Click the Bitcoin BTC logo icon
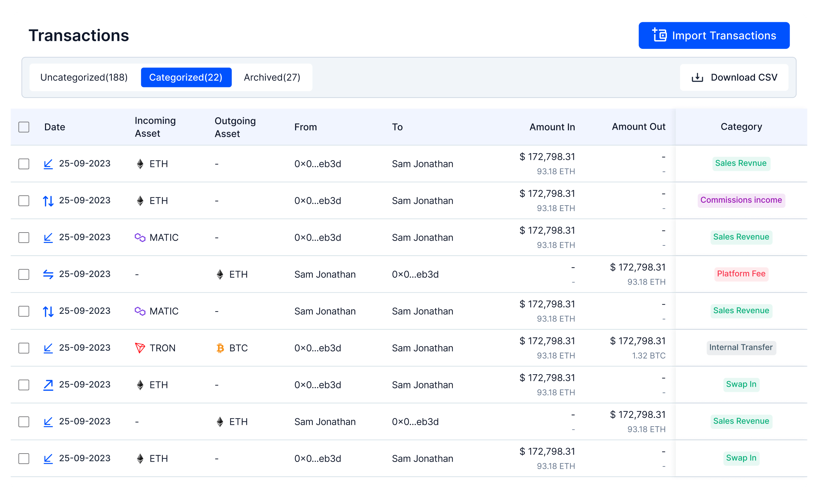 pyautogui.click(x=220, y=348)
